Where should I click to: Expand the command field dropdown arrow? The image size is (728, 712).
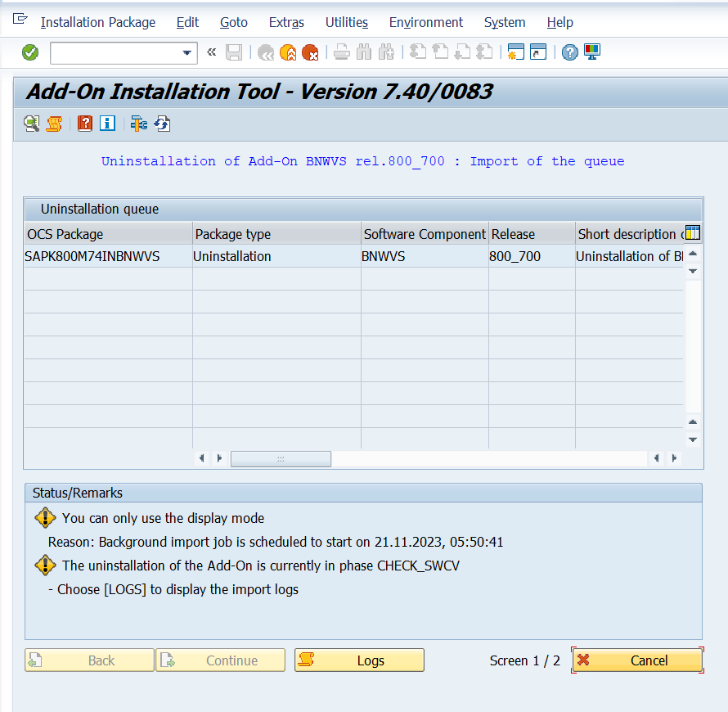point(186,53)
